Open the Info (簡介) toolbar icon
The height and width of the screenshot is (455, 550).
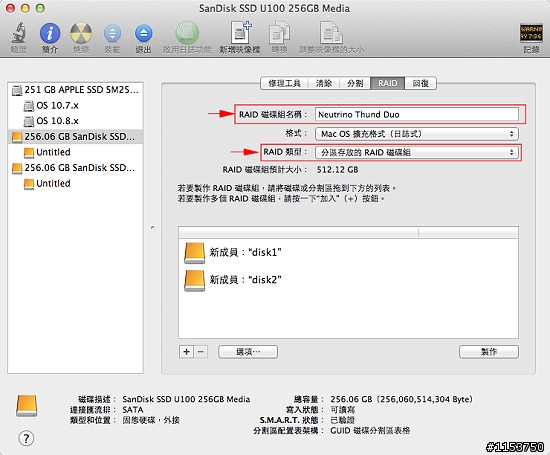(50, 33)
